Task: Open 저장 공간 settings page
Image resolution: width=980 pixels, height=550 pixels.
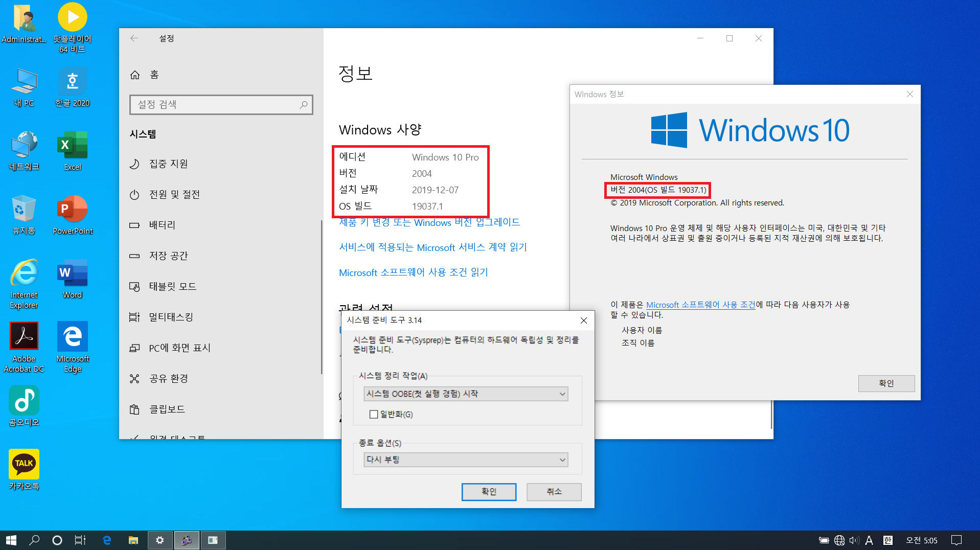Action: pos(220,256)
